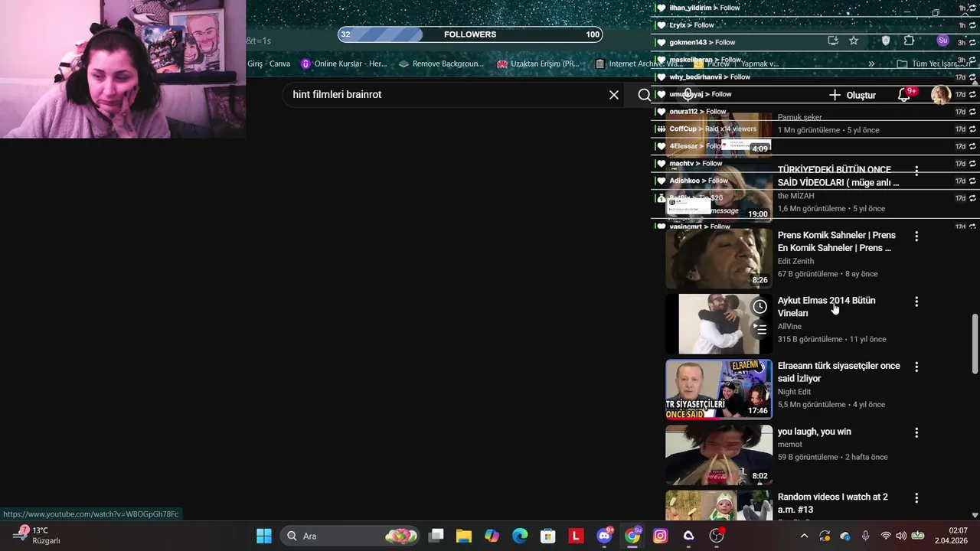Switch to Chrome in taskbar

pos(632,536)
